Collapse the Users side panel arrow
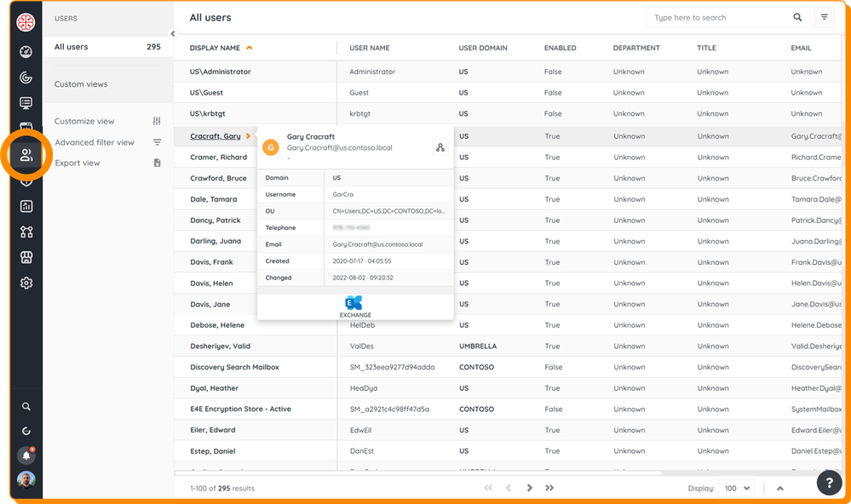The width and height of the screenshot is (851, 504). tap(173, 34)
